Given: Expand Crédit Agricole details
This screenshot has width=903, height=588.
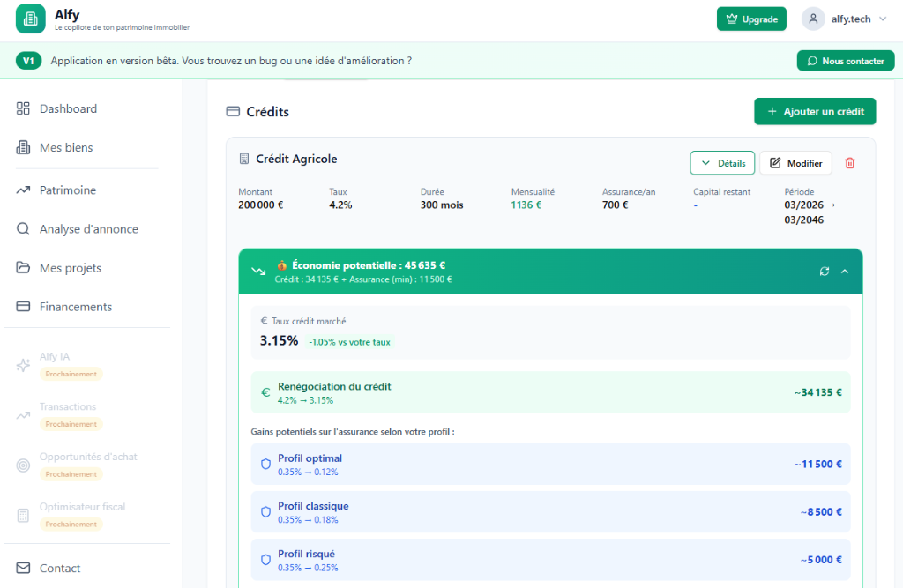Looking at the screenshot, I should click(x=722, y=164).
